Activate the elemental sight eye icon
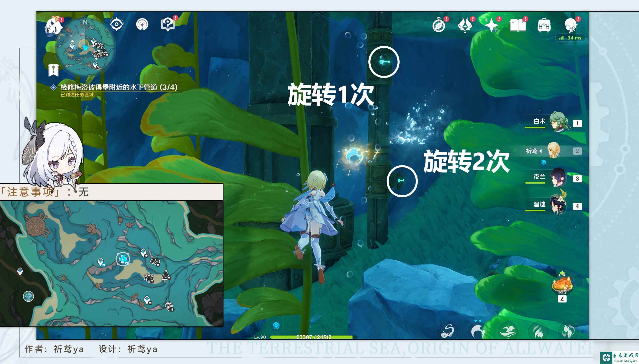Screen dimensions: 639x364 (x=116, y=25)
